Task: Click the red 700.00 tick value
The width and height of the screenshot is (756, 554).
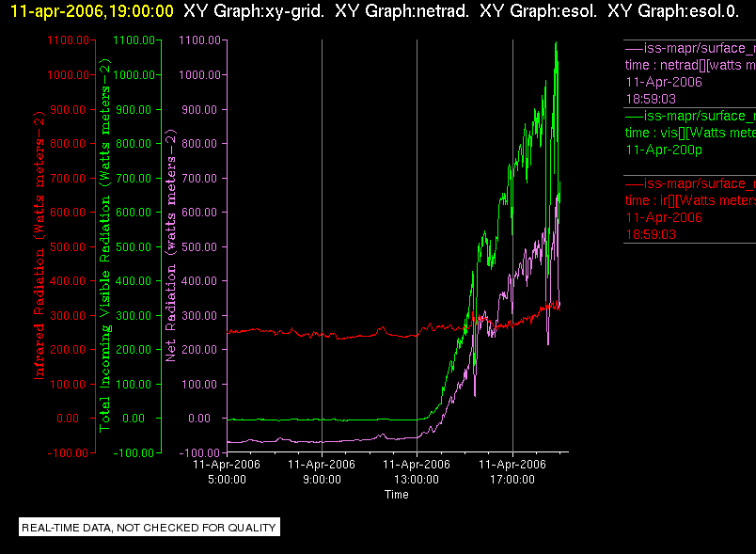Action: [x=68, y=179]
